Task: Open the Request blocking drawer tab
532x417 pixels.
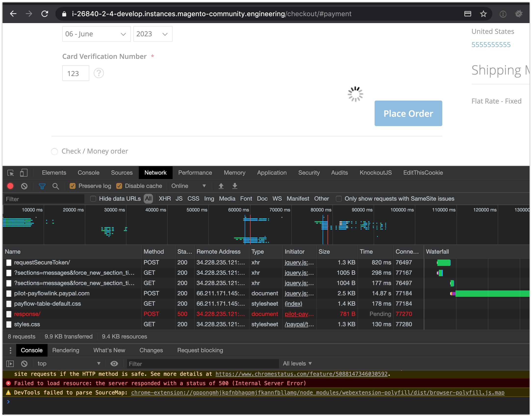Action: 200,350
